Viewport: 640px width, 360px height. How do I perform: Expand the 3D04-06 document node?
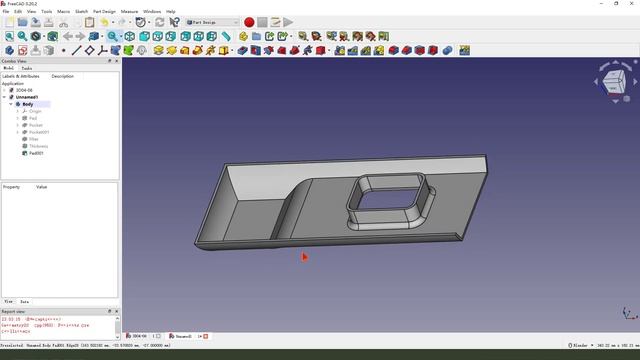(x=4, y=90)
